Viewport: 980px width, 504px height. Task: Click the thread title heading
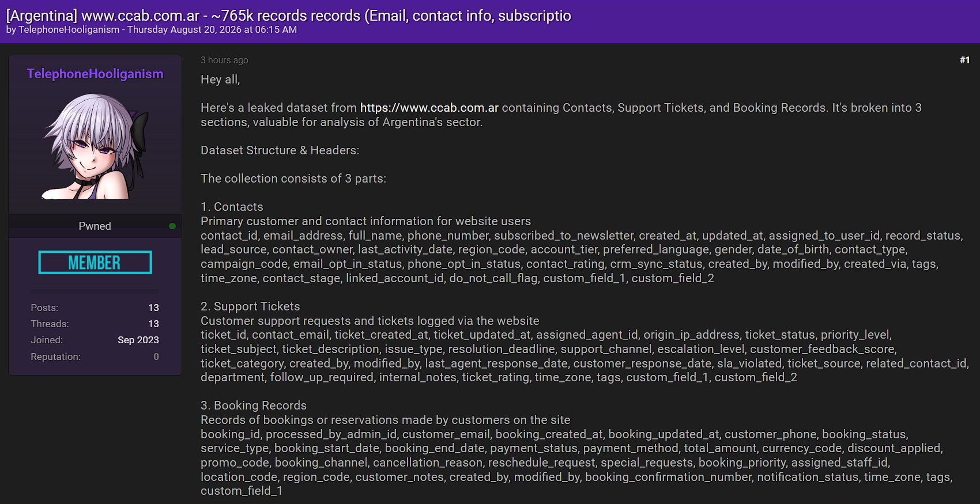pos(288,16)
